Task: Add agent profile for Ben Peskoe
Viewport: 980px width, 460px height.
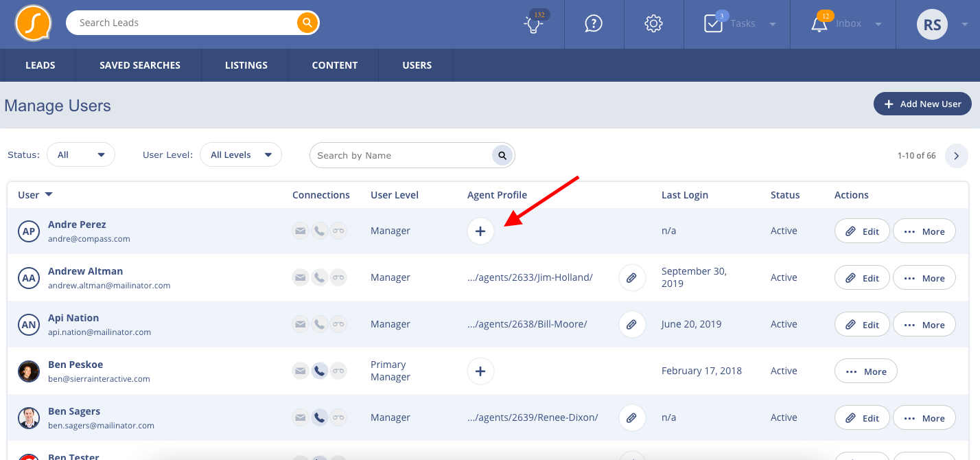Action: tap(480, 371)
